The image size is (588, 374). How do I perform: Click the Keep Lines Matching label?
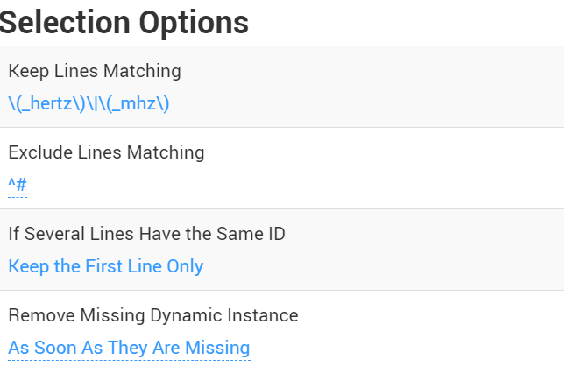(95, 71)
